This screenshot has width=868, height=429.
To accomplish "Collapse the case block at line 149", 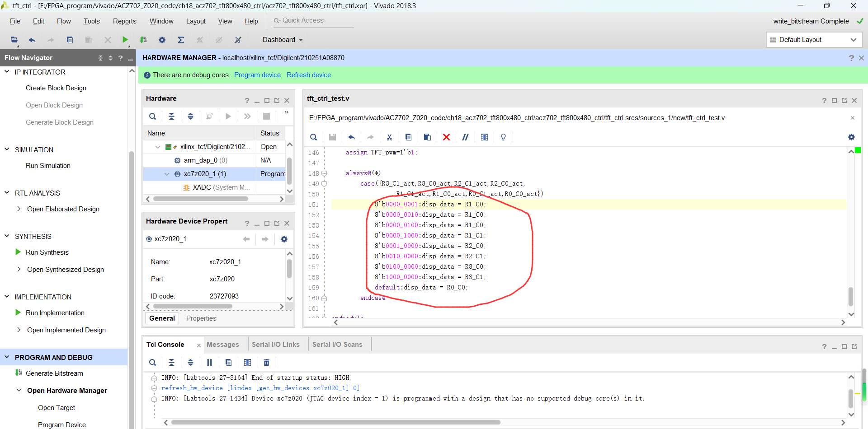I will (324, 184).
